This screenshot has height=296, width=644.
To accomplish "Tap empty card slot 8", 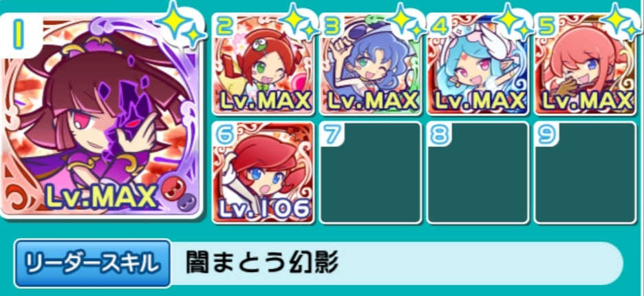I will [x=477, y=173].
